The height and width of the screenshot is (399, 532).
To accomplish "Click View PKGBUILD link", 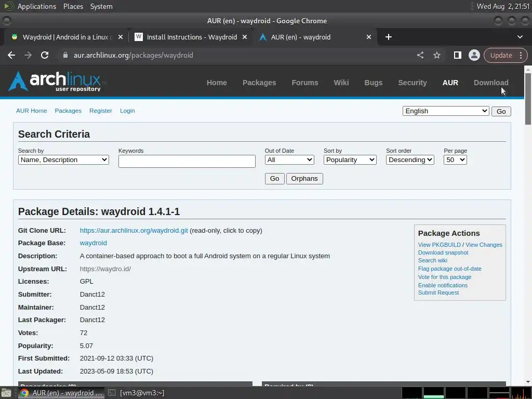I will [439, 245].
